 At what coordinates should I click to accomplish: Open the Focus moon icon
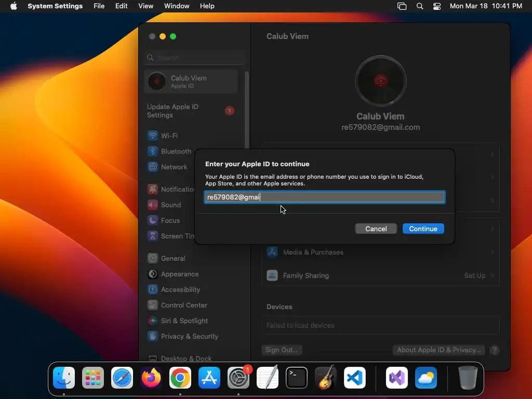click(153, 220)
